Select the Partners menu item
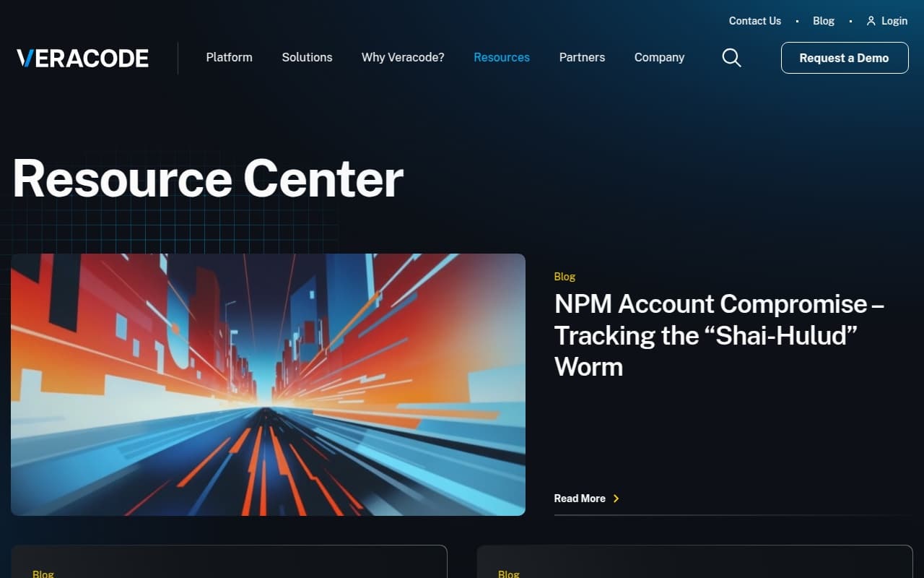924x578 pixels. pos(582,58)
